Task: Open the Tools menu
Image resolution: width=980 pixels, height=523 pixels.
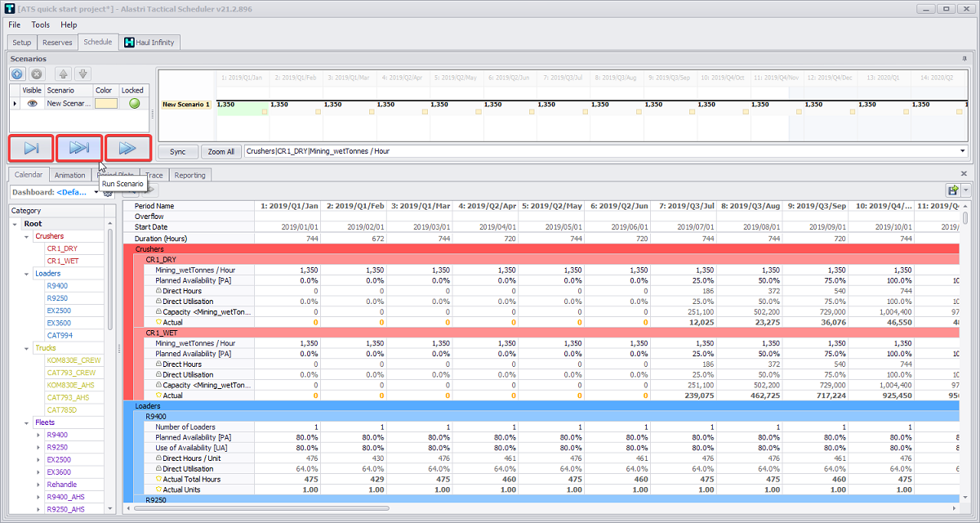Action: click(x=40, y=25)
